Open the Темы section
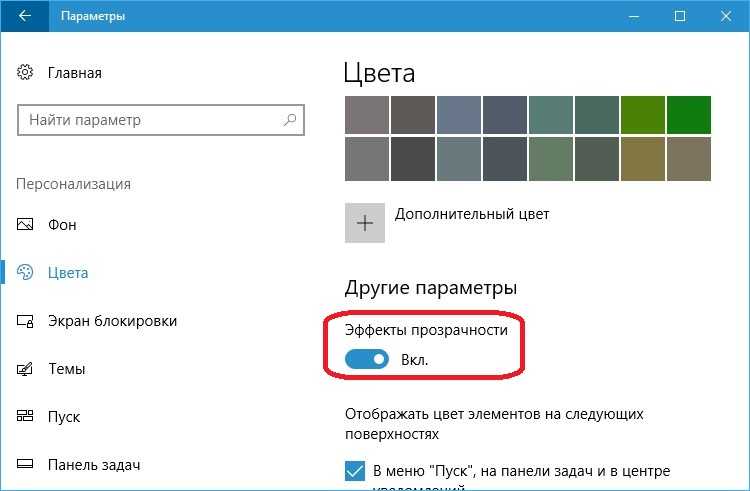This screenshot has height=491, width=750. tap(66, 369)
